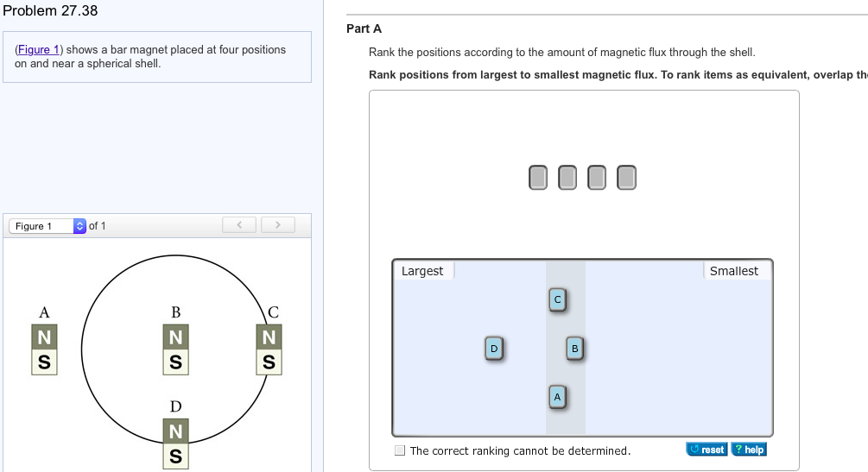The image size is (868, 472).
Task: Go to the previous figure arrow
Action: pos(238,225)
